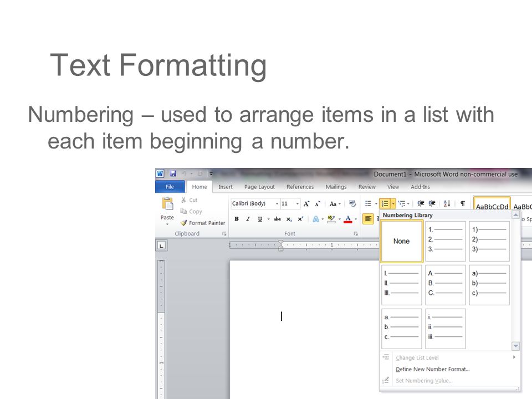Choose the 1. 2. 3. numbering format
This screenshot has width=532, height=399.
point(446,241)
